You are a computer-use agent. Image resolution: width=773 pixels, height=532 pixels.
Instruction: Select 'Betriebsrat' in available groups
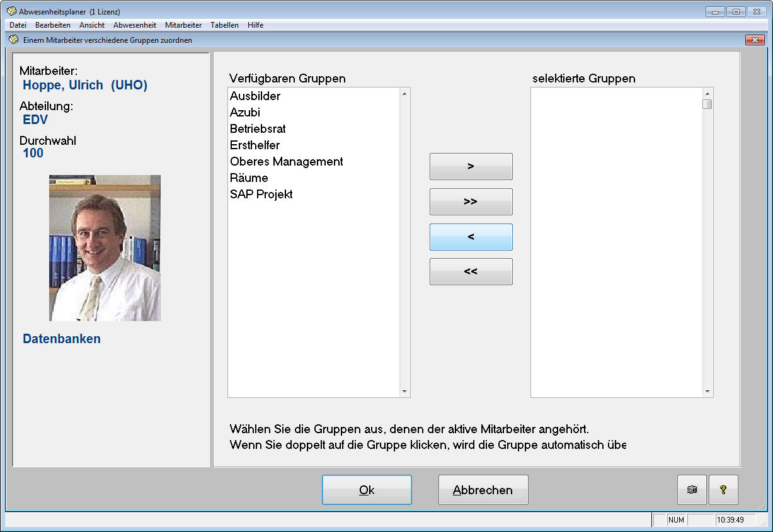click(258, 129)
